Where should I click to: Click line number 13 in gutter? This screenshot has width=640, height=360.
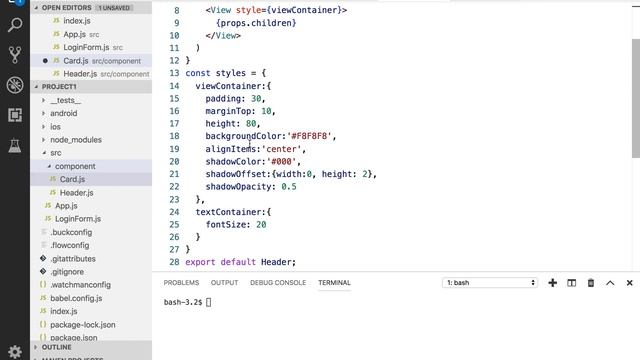tap(174, 73)
